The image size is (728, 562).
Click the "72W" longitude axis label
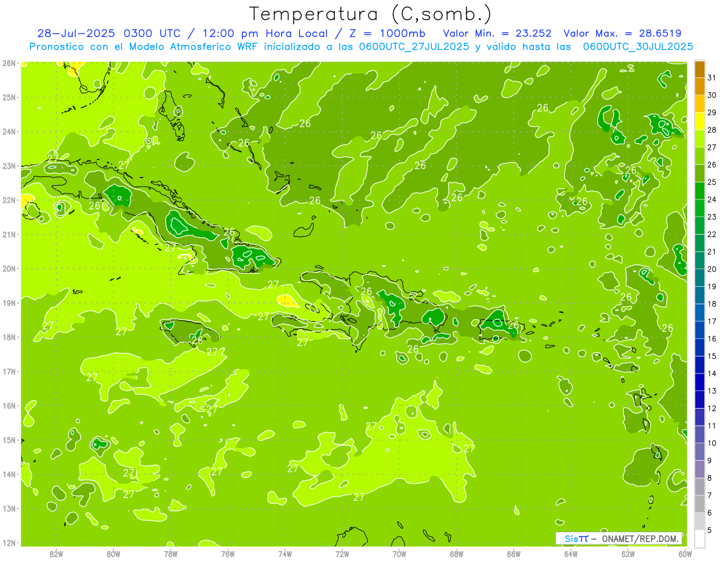tap(342, 554)
